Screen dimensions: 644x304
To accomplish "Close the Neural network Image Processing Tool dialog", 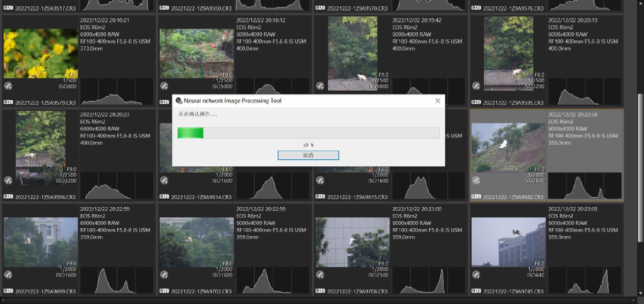I will (x=437, y=101).
